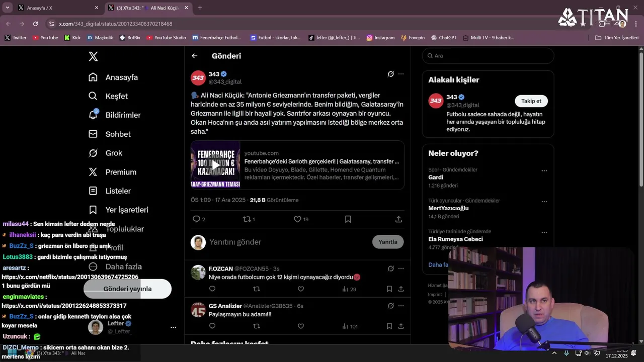
Task: Open the MertYazıcıoğlu trending topic
Action: (448, 208)
